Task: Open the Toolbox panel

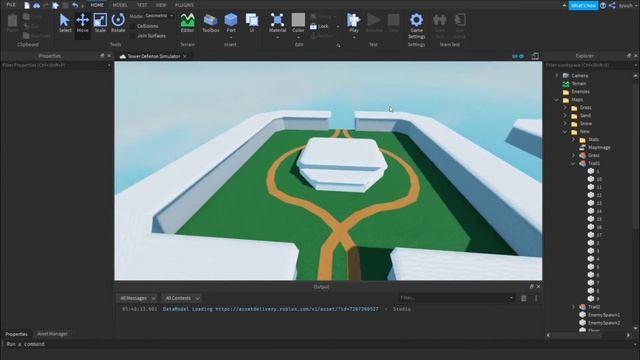Action: pos(211,23)
